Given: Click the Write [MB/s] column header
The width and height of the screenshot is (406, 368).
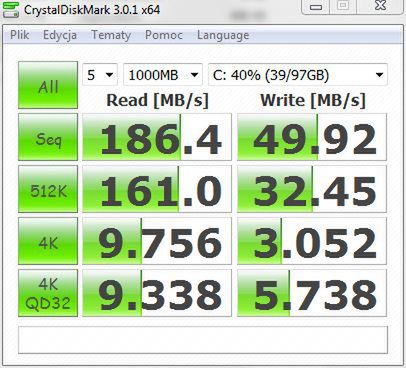Looking at the screenshot, I should (313, 100).
